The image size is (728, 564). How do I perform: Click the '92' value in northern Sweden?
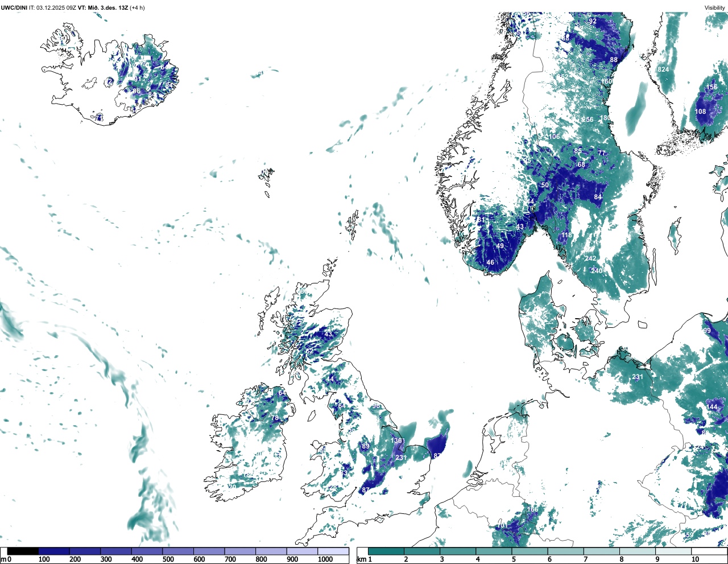(593, 21)
